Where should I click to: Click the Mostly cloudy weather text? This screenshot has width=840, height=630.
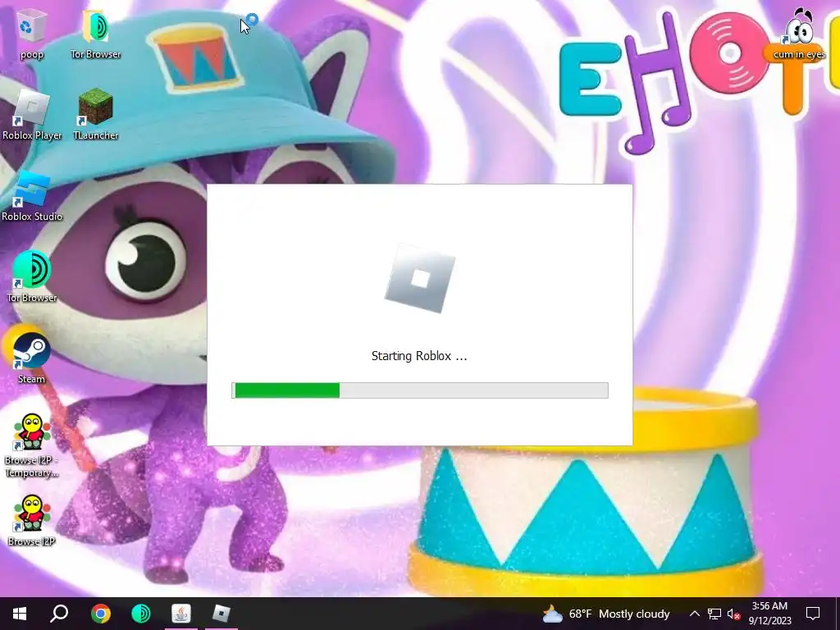pos(634,614)
